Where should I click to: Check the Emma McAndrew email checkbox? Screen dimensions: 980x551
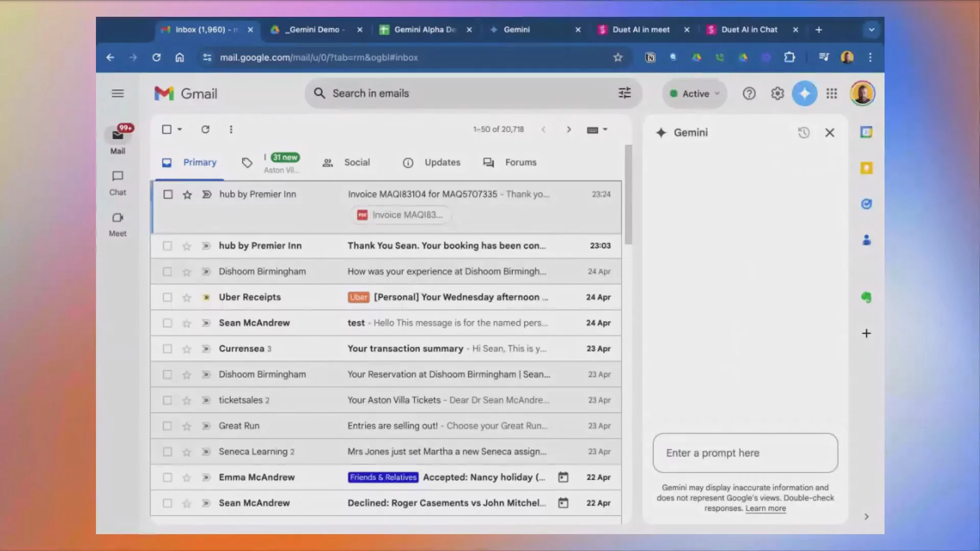click(167, 478)
